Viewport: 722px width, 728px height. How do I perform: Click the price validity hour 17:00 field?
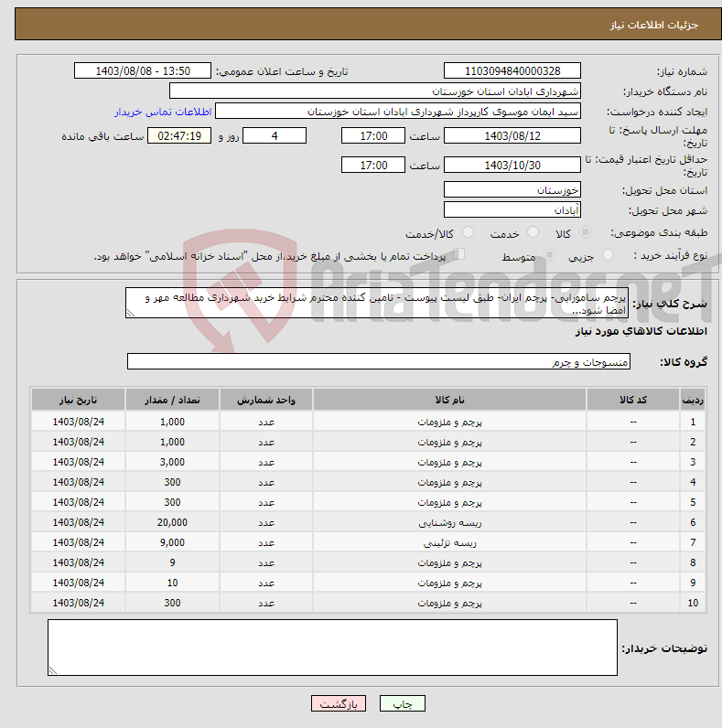(373, 165)
